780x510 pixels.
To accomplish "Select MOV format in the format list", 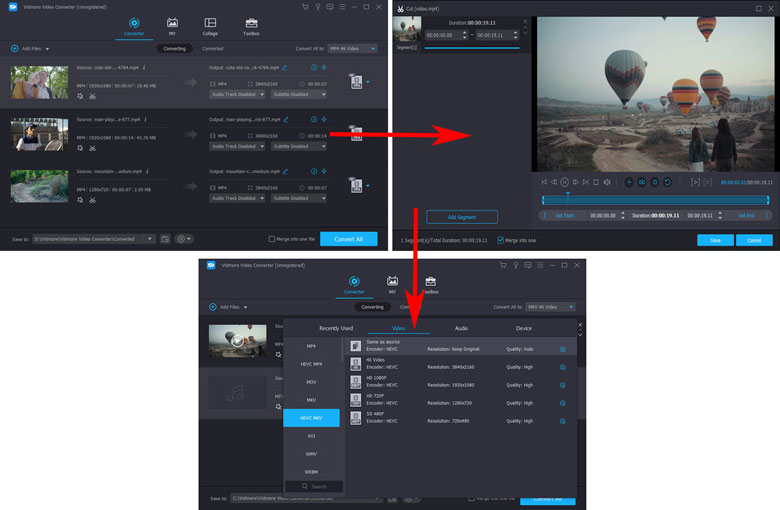I will click(x=311, y=382).
